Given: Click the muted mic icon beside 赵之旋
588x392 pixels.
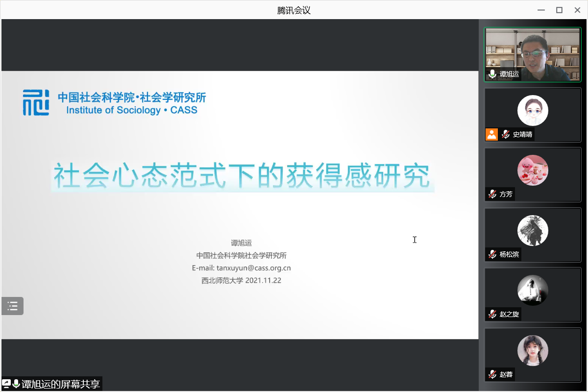Looking at the screenshot, I should point(492,314).
